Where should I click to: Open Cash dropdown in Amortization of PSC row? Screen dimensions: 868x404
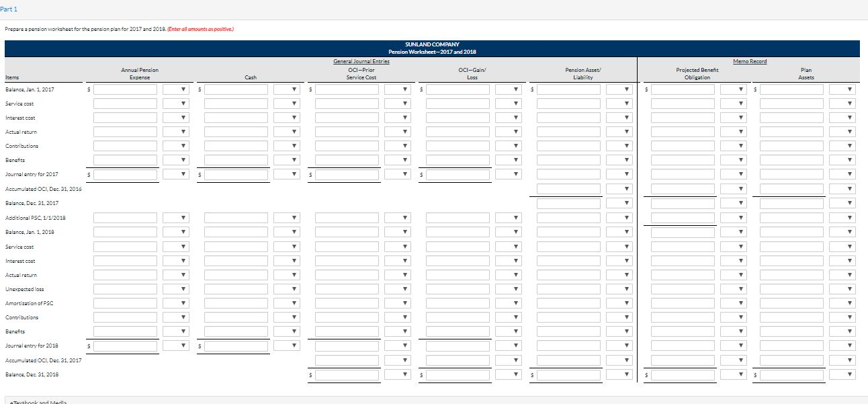point(286,303)
